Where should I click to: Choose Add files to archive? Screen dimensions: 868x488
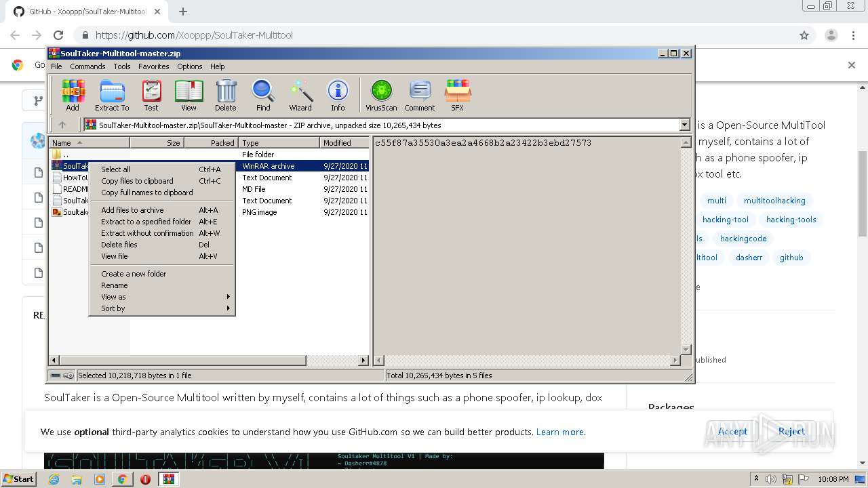pyautogui.click(x=162, y=210)
